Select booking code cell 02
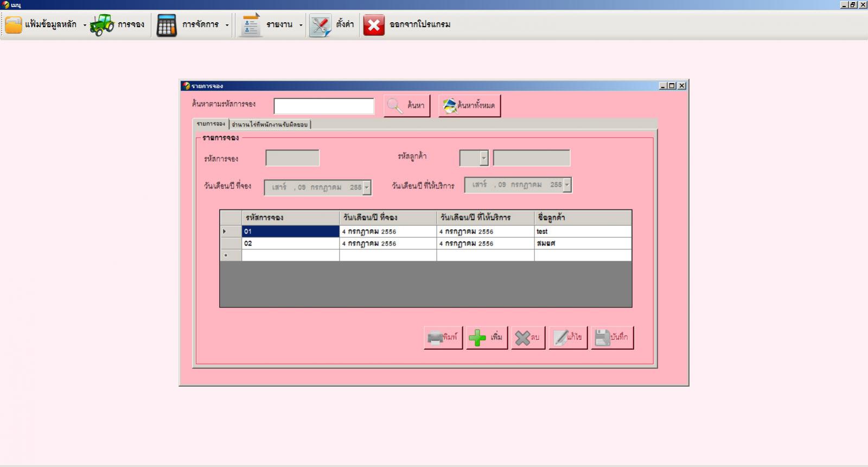Image resolution: width=868 pixels, height=467 pixels. pyautogui.click(x=290, y=243)
